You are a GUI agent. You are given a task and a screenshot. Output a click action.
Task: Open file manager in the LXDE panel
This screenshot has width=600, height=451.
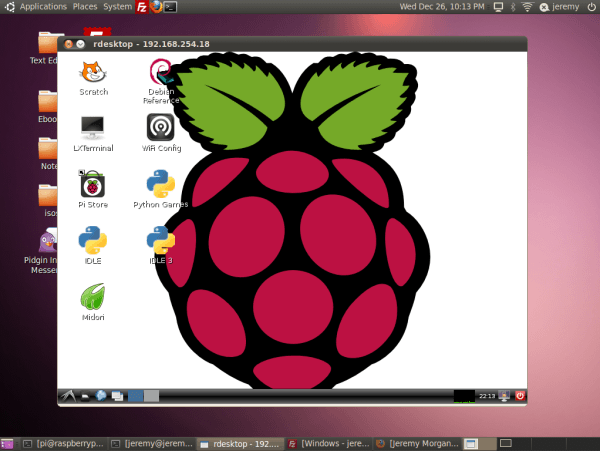point(85,396)
